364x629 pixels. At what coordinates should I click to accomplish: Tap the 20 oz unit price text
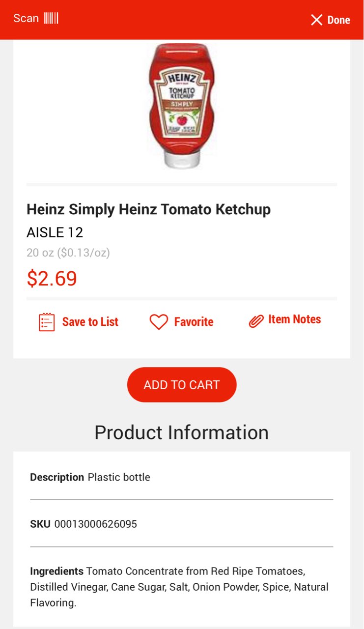68,253
